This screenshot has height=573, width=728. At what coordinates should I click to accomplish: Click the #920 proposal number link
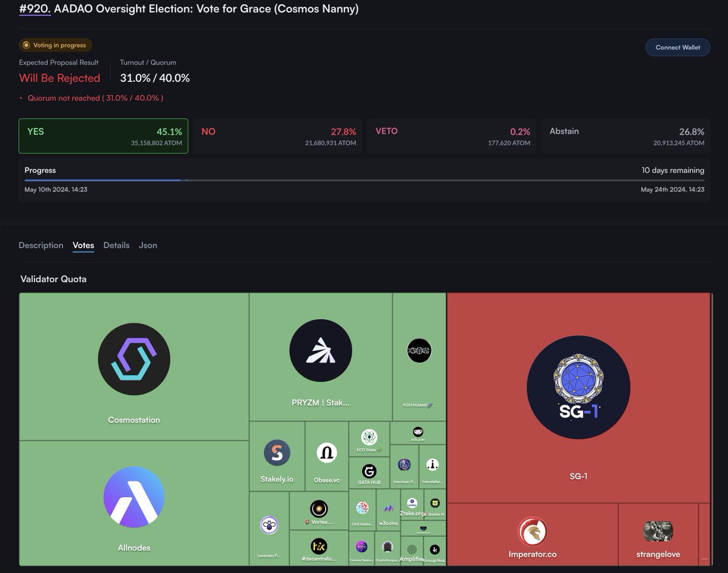pyautogui.click(x=35, y=9)
